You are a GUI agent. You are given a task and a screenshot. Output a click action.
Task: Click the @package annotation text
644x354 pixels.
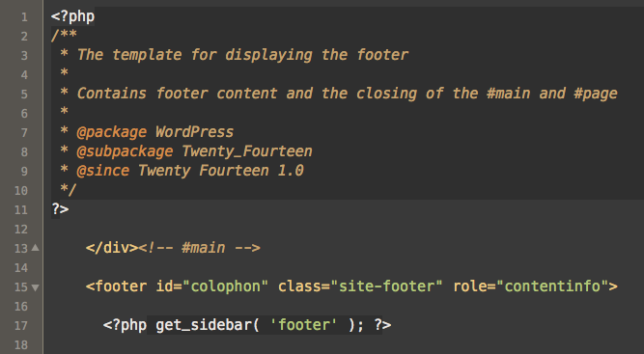pos(111,132)
